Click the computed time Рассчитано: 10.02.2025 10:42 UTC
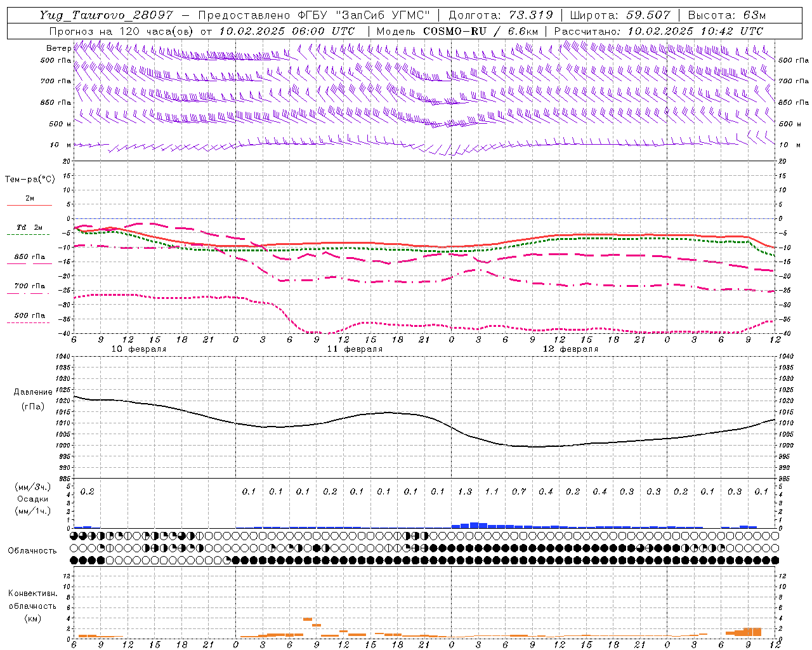812x650 pixels. [x=658, y=31]
